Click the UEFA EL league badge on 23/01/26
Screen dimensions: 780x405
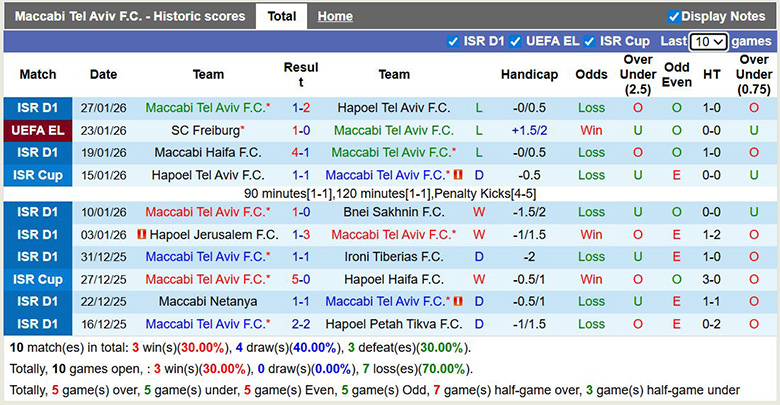[x=38, y=130]
